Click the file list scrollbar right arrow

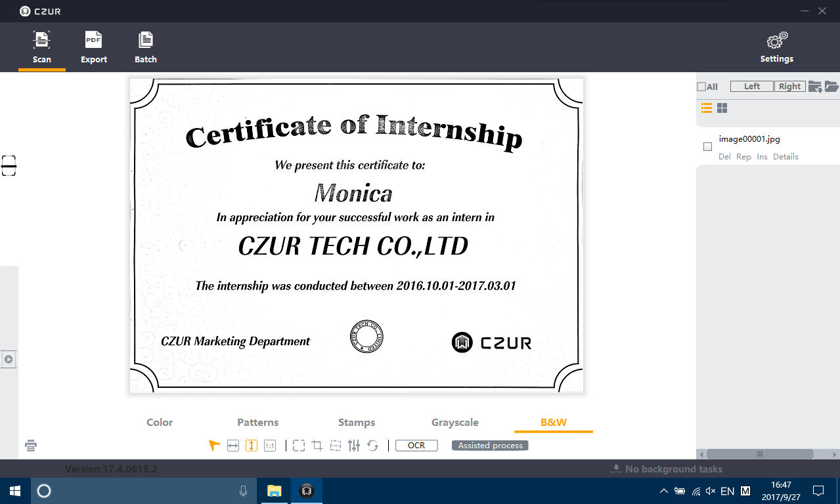[835, 454]
